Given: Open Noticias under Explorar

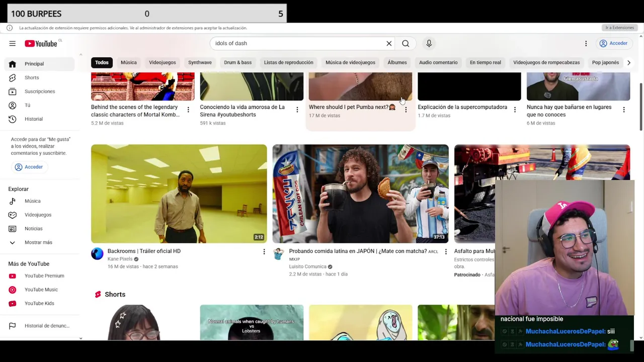Looking at the screenshot, I should pos(40,229).
